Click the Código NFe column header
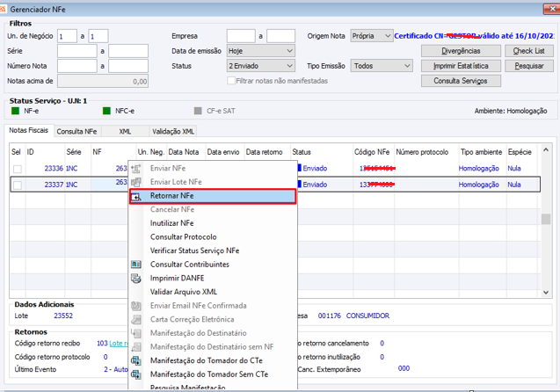Viewport: 560px width, 392px height. [372, 152]
